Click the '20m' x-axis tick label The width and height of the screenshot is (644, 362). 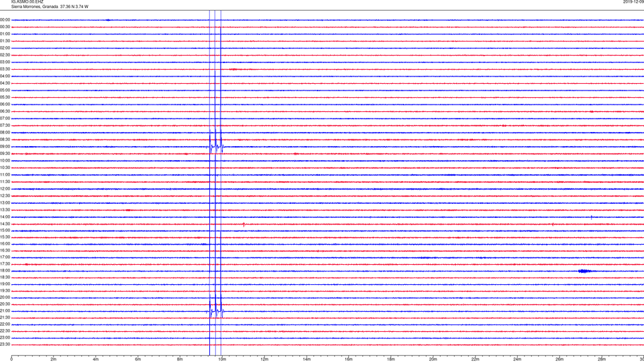point(433,359)
